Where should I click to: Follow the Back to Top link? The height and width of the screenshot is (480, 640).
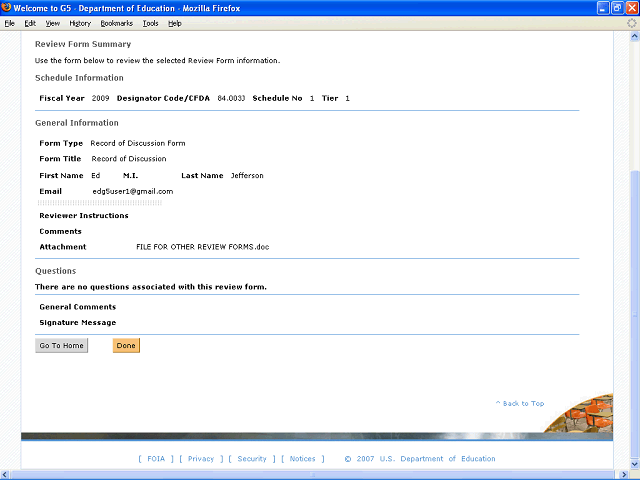tap(520, 403)
